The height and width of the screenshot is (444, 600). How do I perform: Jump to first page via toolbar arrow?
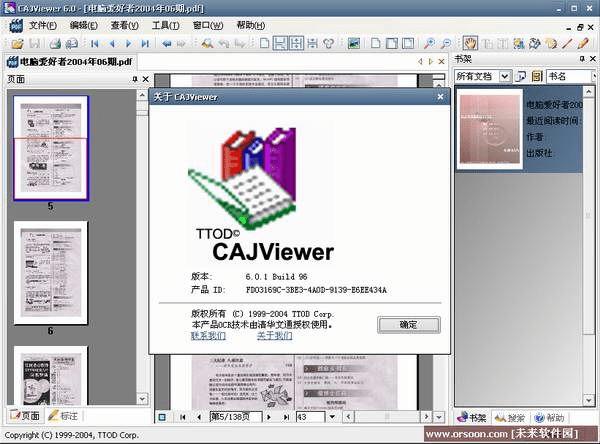(x=95, y=44)
